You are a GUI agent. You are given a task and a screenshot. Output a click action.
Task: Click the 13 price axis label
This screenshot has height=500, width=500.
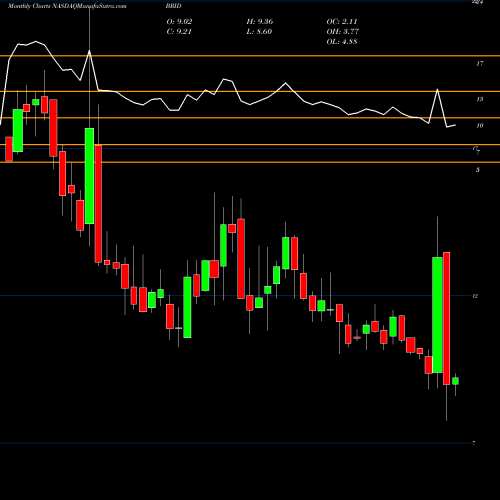(479, 99)
